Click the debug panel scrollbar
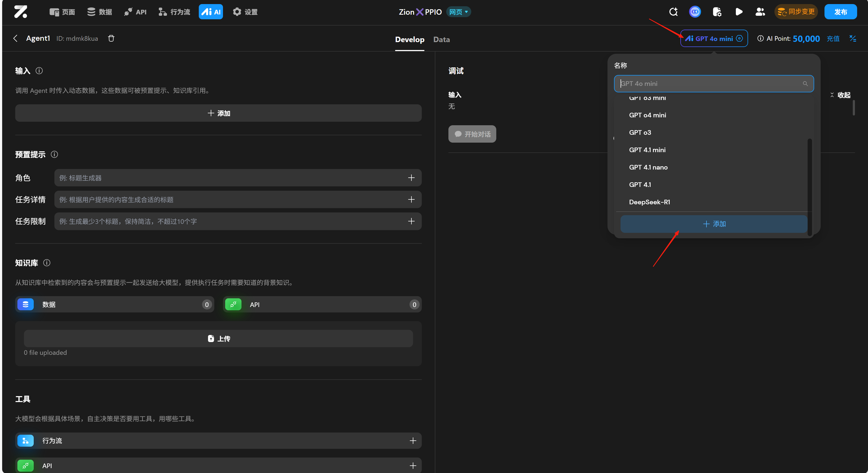The width and height of the screenshot is (868, 473). pos(854,108)
